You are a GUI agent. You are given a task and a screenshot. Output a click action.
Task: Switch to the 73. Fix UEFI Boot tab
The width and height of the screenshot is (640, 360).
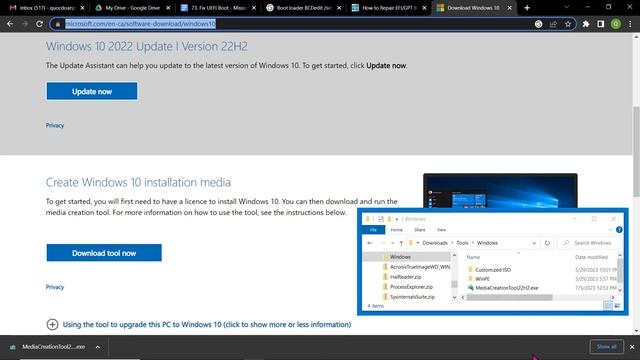tap(218, 8)
